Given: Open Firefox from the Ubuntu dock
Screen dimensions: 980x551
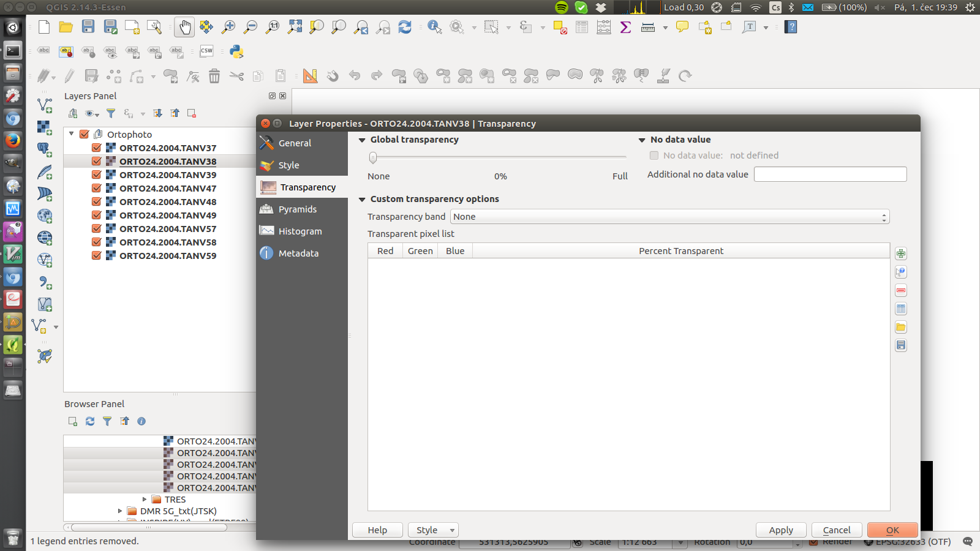Looking at the screenshot, I should [13, 141].
